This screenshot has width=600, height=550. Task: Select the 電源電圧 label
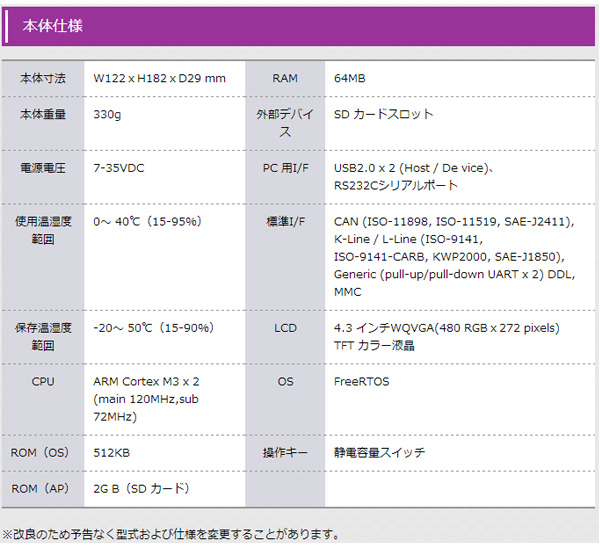43,168
